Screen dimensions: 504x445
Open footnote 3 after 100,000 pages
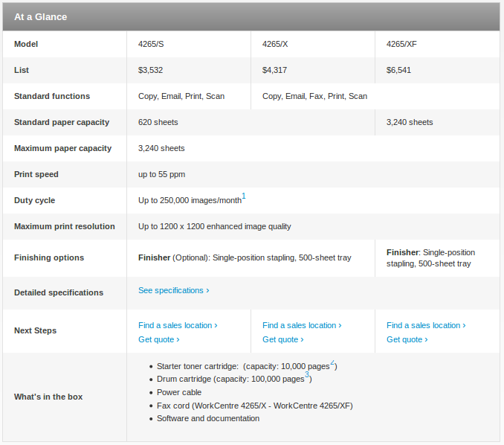(x=307, y=374)
